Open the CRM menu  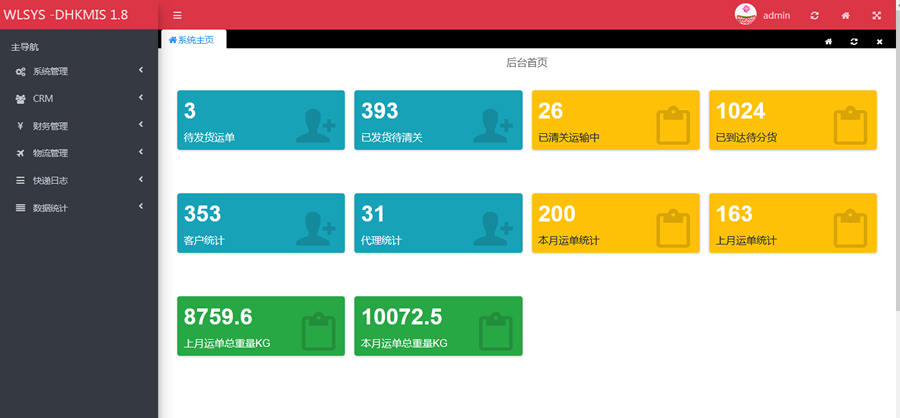[x=79, y=99]
